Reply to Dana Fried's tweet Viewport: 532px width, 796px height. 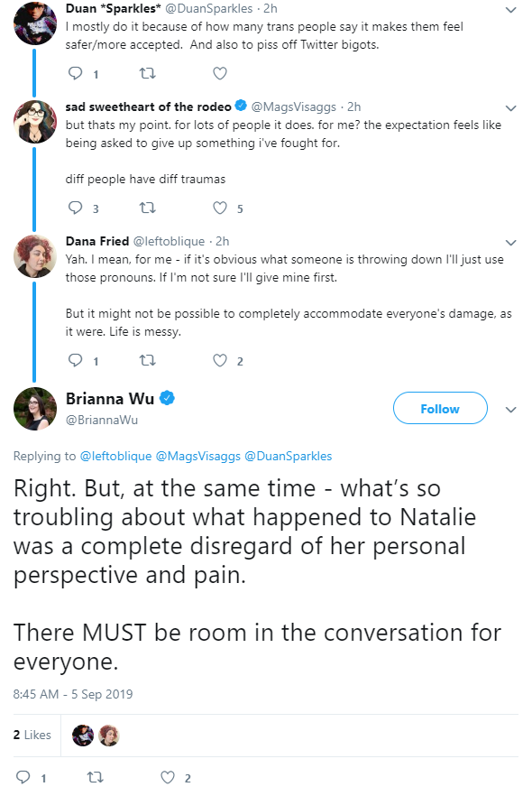tap(76, 360)
